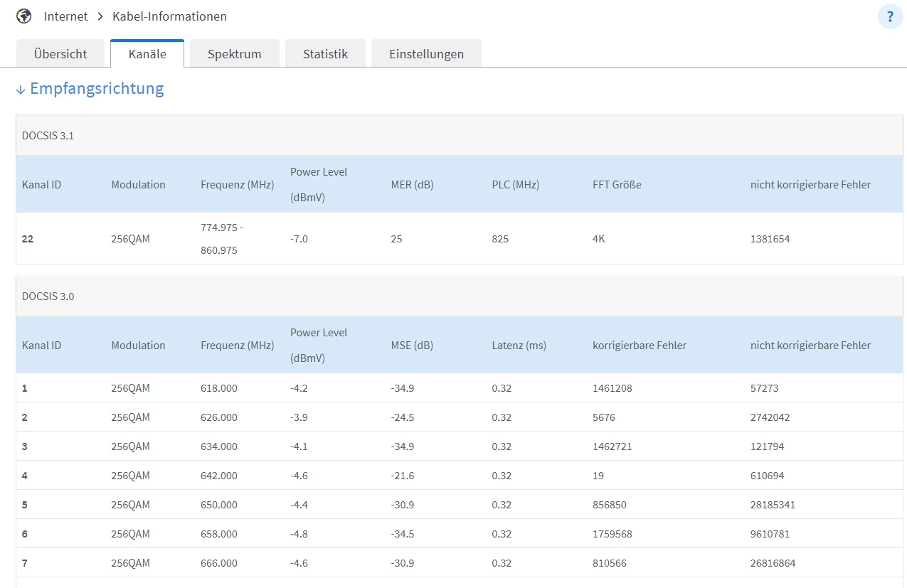Click the DOCSIS 3.0 section header
The image size is (907, 588).
[x=48, y=296]
